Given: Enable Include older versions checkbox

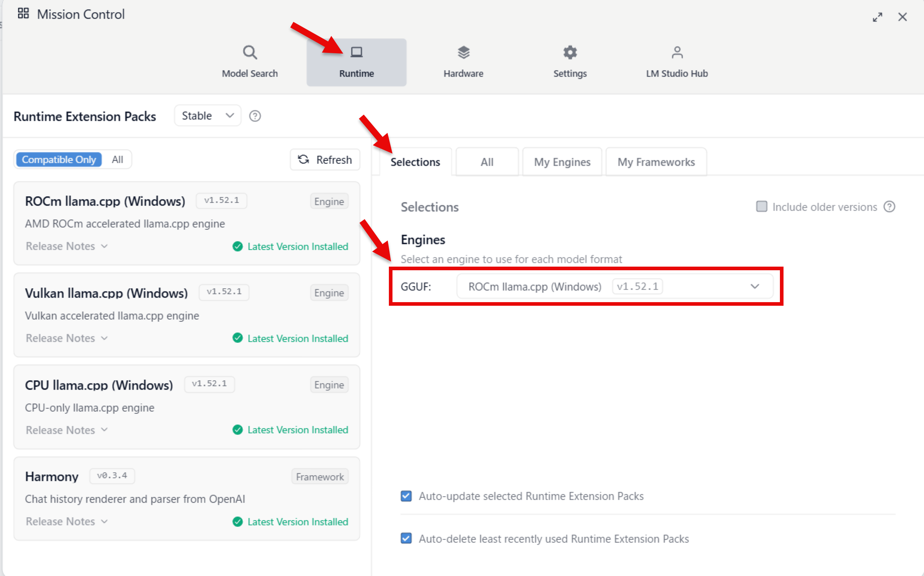Looking at the screenshot, I should [x=761, y=206].
